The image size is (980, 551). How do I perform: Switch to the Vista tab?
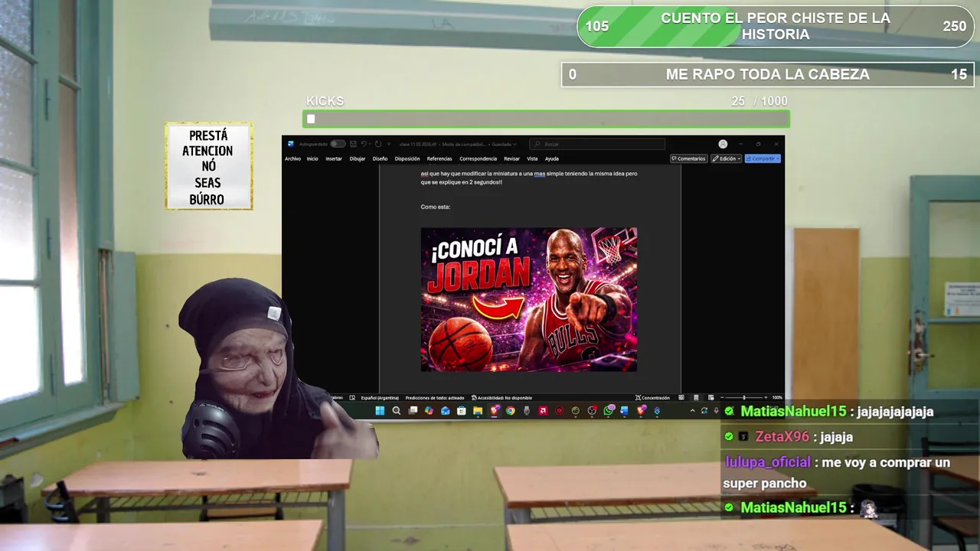(x=532, y=158)
